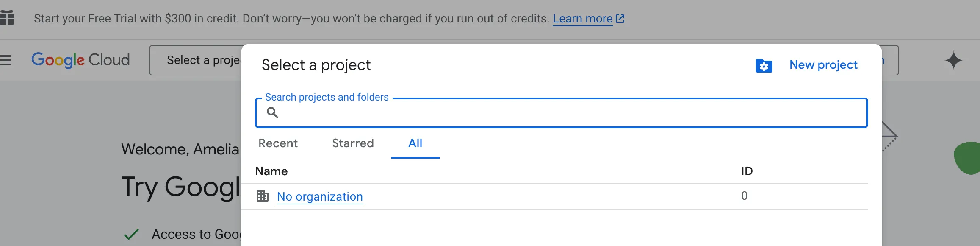Click the magnifier icon in the search bar
The height and width of the screenshot is (246, 980).
click(274, 113)
